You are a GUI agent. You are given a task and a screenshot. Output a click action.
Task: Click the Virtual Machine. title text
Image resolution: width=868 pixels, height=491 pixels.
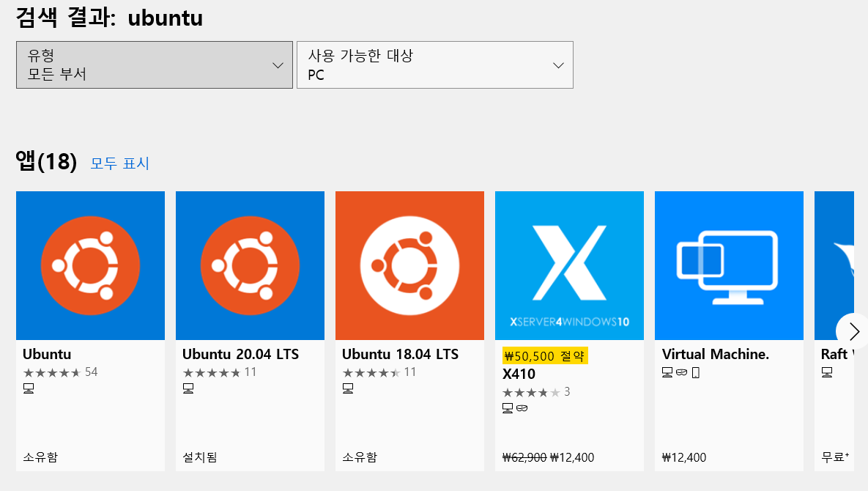click(x=716, y=354)
